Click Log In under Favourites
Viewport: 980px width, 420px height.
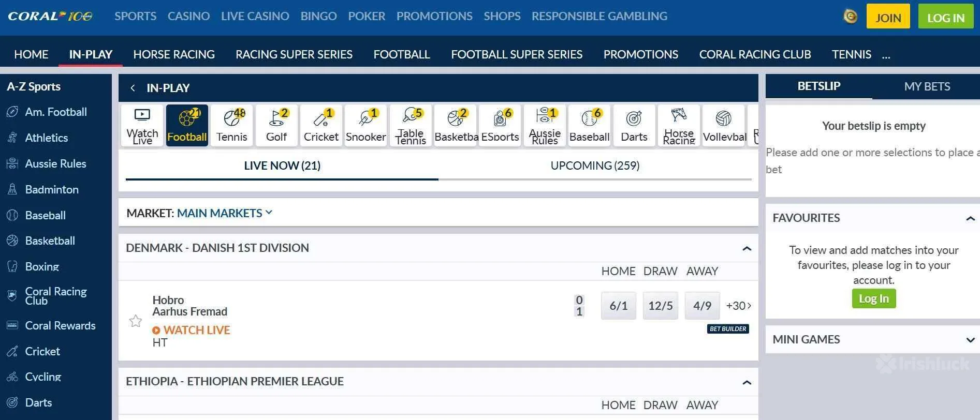874,298
